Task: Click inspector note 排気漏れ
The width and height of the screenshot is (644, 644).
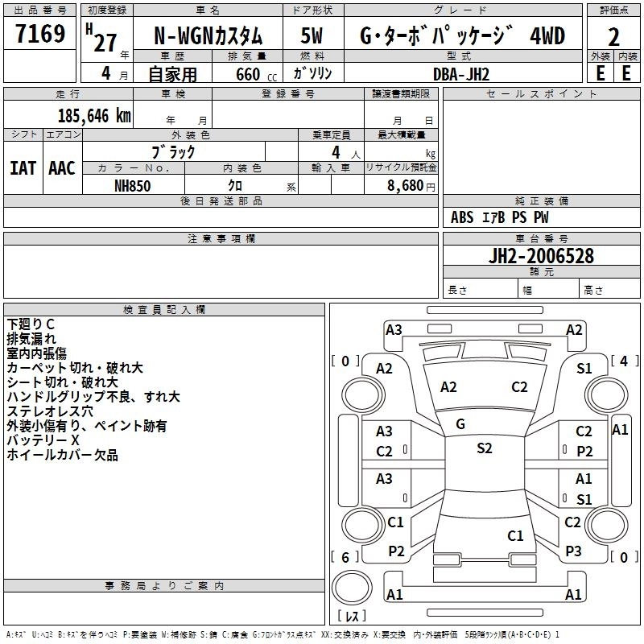Action: coord(31,339)
